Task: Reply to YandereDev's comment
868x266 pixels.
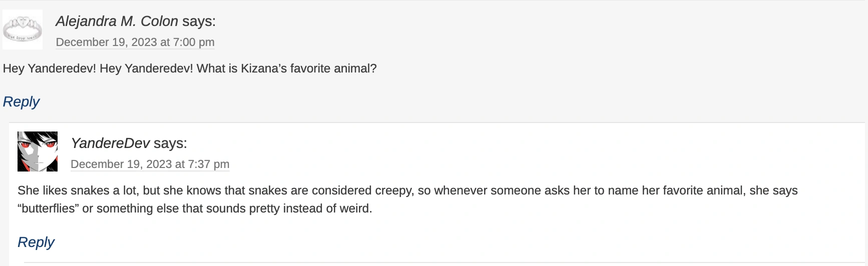Action: pos(36,242)
